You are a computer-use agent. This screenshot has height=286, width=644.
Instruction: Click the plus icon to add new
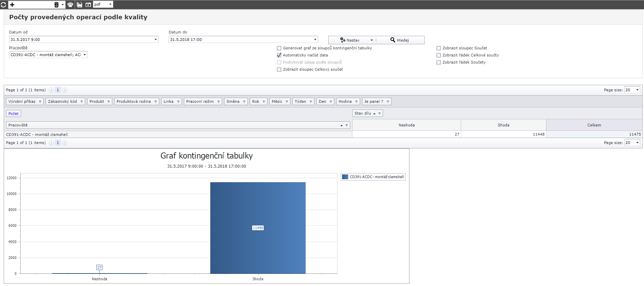click(x=12, y=5)
